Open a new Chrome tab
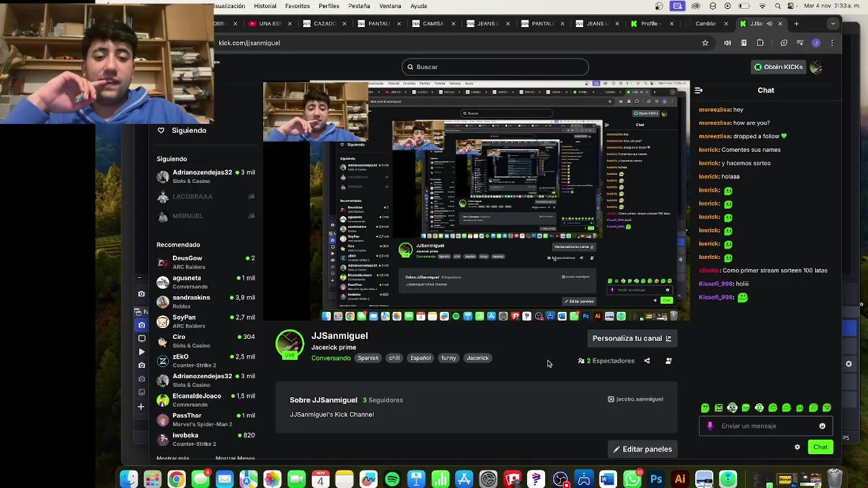The image size is (868, 488). [x=796, y=24]
